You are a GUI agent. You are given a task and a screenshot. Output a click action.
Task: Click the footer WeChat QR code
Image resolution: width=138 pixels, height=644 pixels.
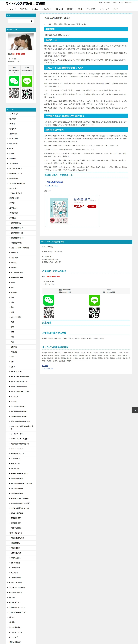coord(49,312)
